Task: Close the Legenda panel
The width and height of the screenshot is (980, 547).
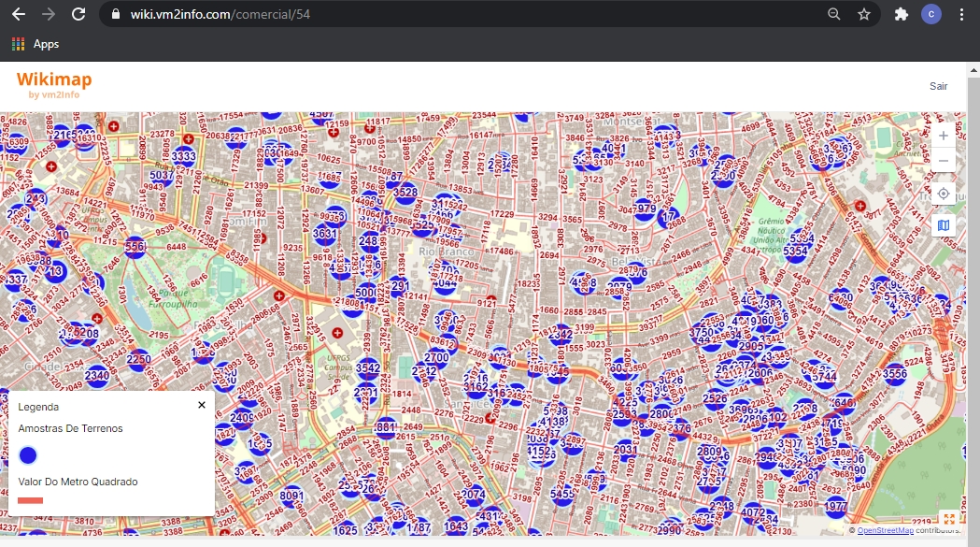Action: coord(202,405)
